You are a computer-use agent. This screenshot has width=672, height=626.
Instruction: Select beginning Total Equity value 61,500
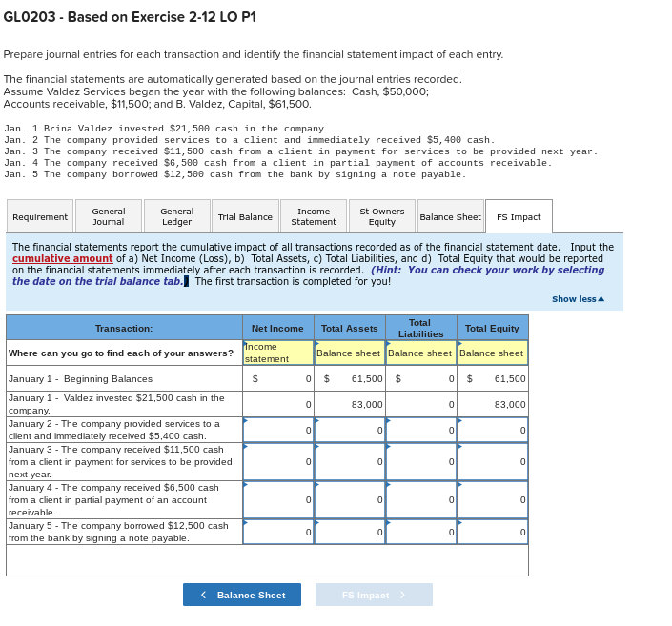(493, 378)
